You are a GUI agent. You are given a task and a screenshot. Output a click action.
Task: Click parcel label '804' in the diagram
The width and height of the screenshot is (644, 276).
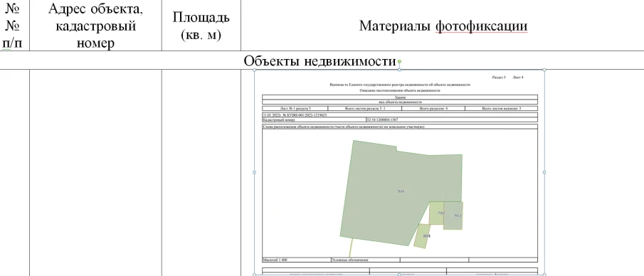(426, 235)
